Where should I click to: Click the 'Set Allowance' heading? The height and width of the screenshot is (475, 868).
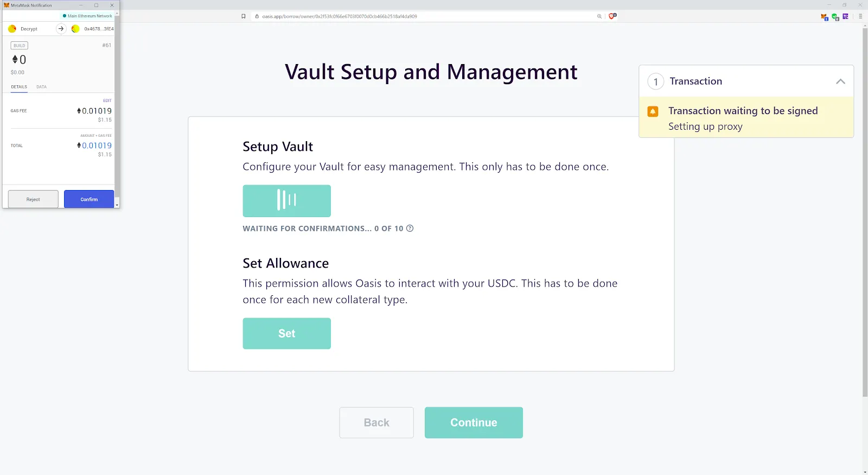pyautogui.click(x=286, y=263)
